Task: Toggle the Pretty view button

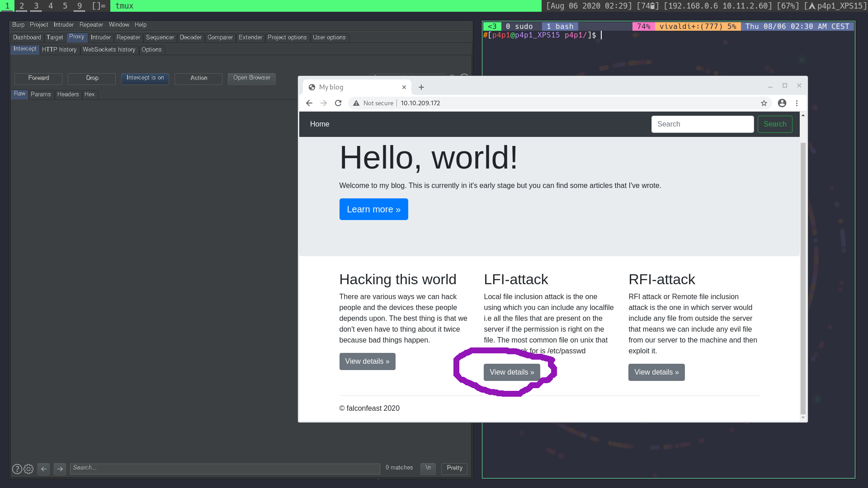Action: click(x=454, y=468)
